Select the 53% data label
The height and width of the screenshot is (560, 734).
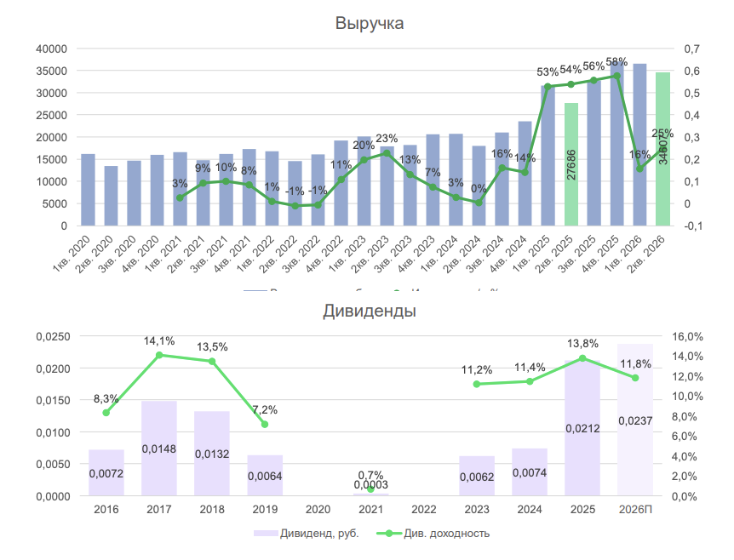(x=548, y=72)
